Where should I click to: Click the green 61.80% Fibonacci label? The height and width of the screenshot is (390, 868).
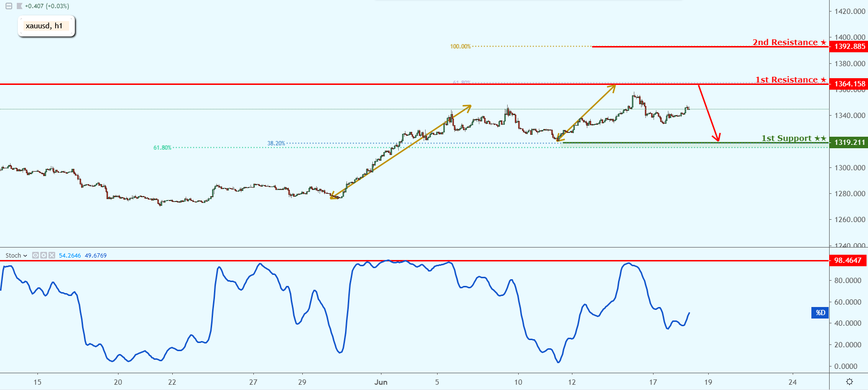point(162,148)
